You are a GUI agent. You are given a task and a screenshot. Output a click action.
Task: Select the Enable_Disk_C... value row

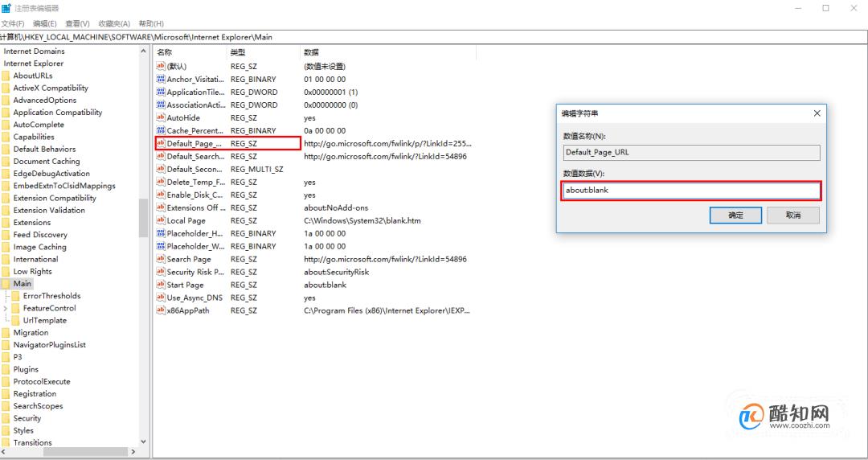point(313,195)
